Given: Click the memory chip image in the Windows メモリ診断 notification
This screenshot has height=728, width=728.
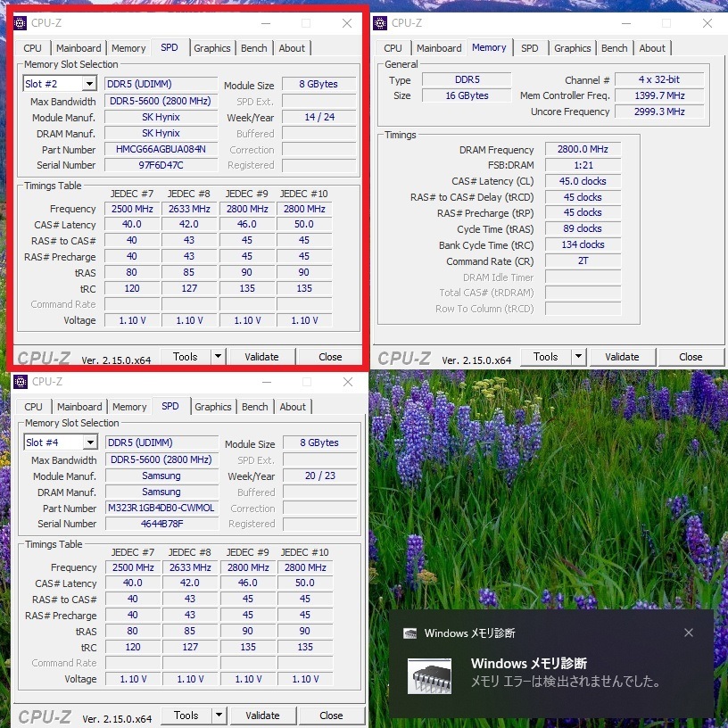Looking at the screenshot, I should 429,676.
